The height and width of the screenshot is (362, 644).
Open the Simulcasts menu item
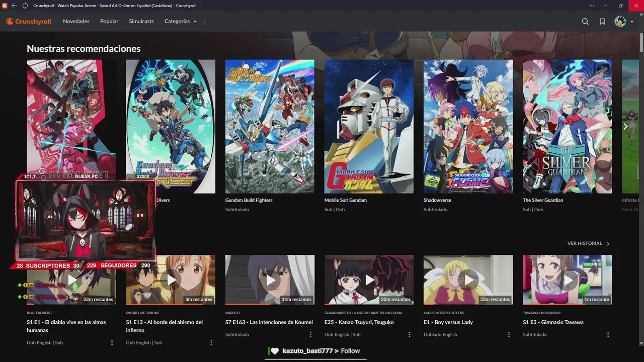[x=141, y=22]
